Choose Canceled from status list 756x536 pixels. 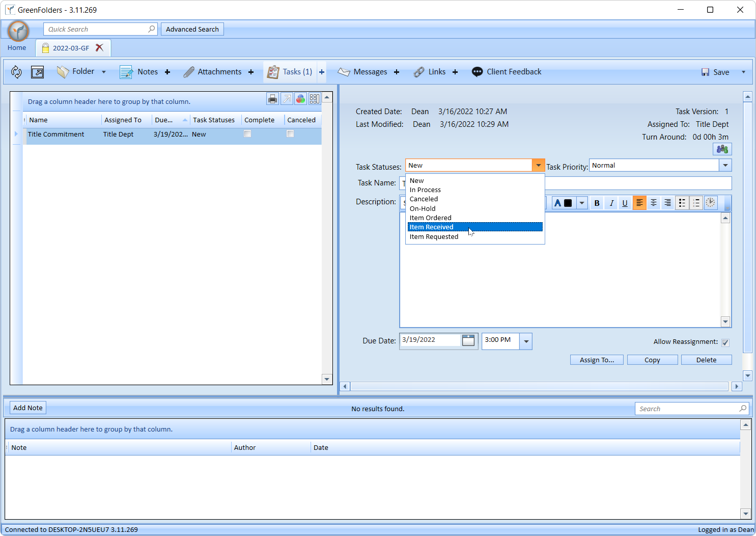tap(475, 199)
